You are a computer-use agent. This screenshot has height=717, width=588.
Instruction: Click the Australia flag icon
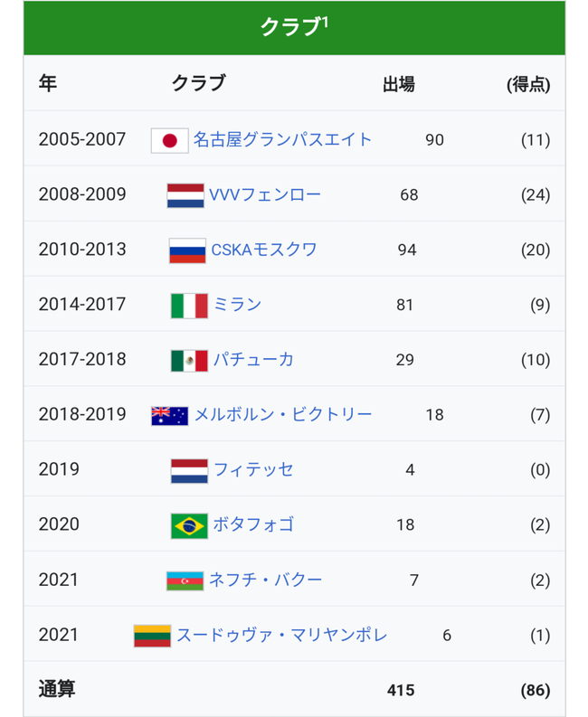pos(170,416)
